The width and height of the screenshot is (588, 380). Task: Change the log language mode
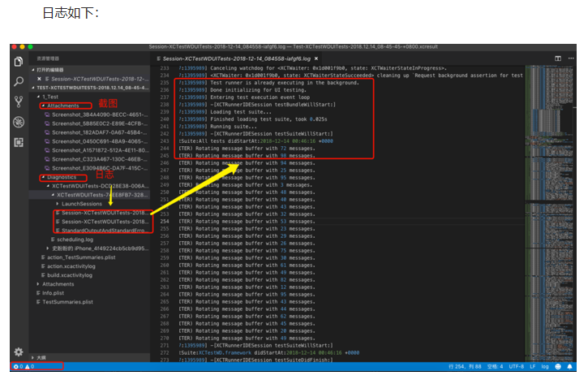[x=545, y=366]
